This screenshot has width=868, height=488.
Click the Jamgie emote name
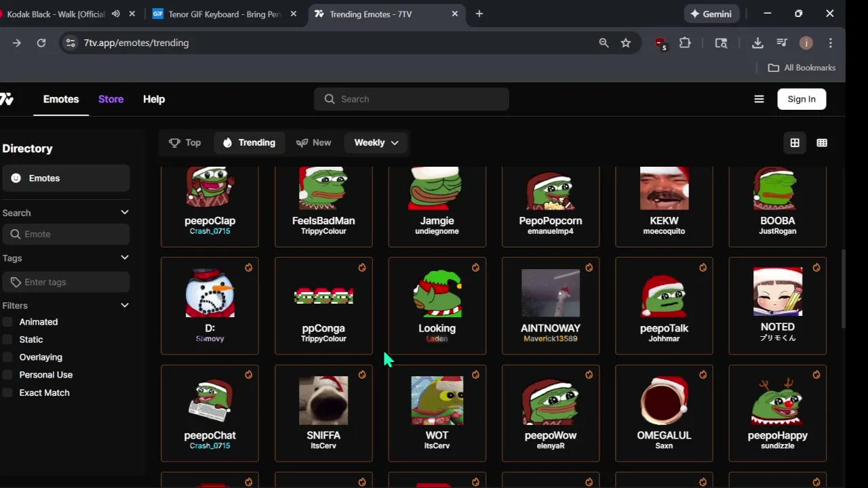(437, 221)
